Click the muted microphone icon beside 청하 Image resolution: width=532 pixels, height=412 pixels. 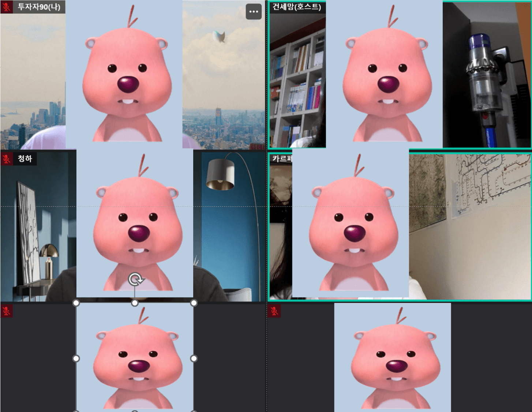(x=7, y=159)
